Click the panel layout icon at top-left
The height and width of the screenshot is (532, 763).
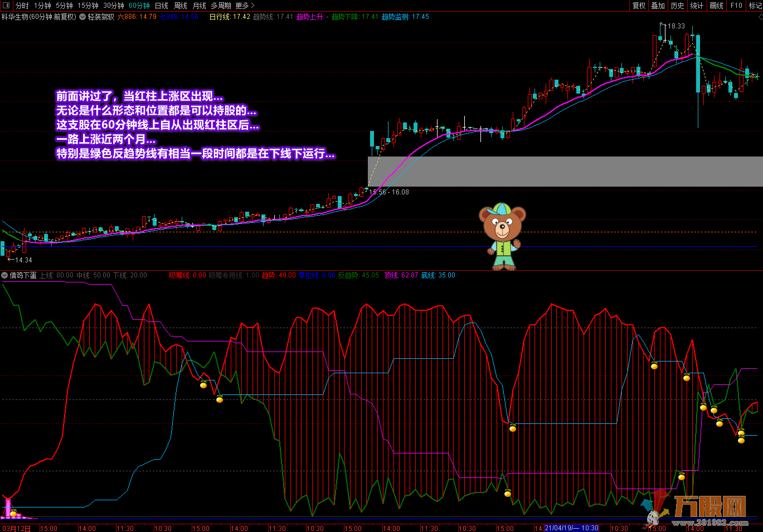[6, 6]
